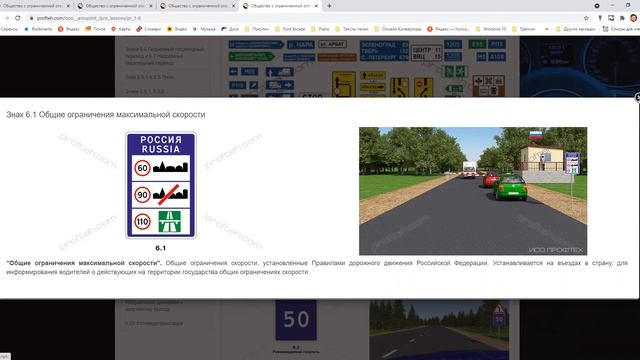Open the Словари bookmark
Screen dimensions: 640x360
coord(149,29)
